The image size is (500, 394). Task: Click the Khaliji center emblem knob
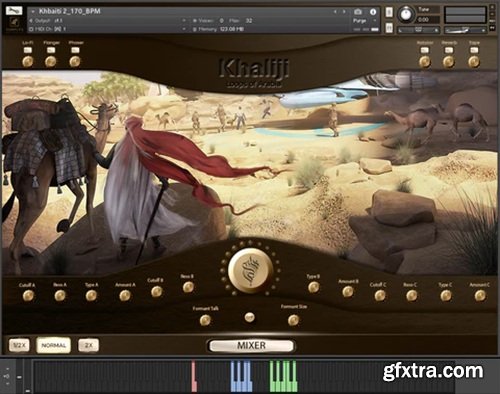point(251,270)
